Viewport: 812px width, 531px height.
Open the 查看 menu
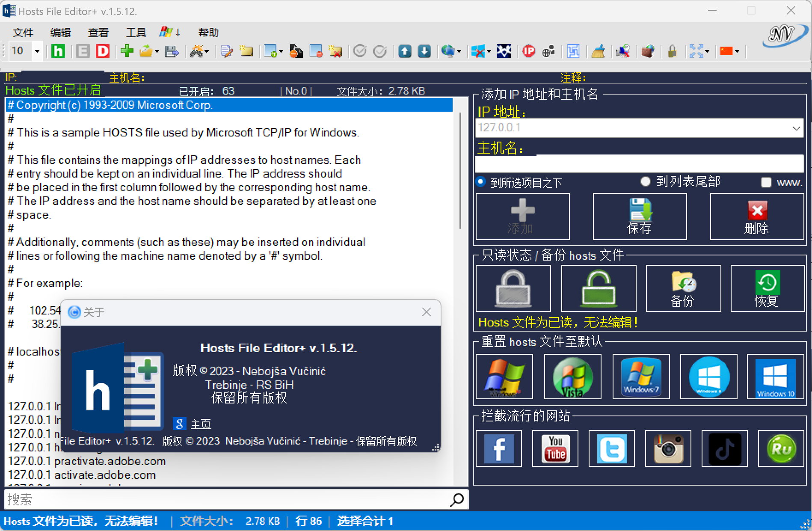click(98, 33)
